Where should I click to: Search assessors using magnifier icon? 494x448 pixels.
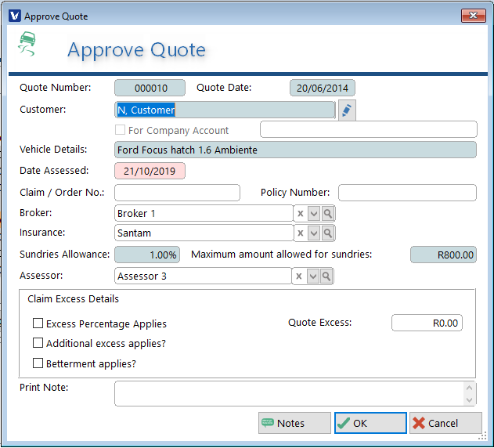[327, 276]
